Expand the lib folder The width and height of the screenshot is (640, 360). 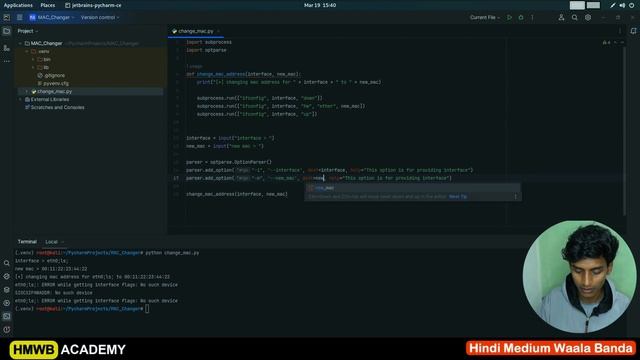(x=33, y=67)
